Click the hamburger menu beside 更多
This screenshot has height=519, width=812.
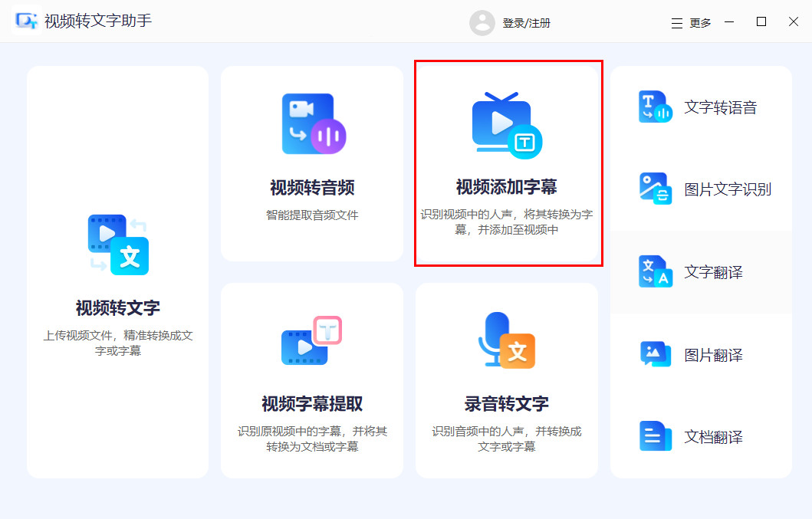pos(676,22)
